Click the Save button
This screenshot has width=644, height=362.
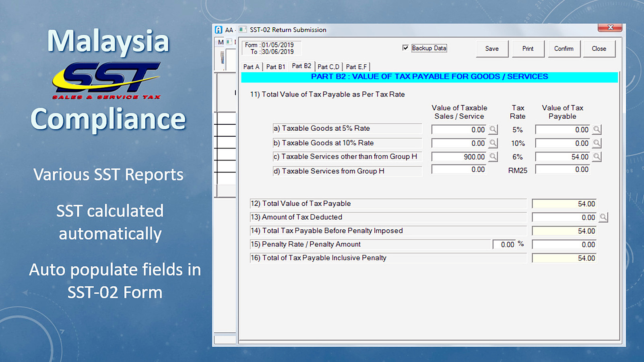tap(492, 49)
